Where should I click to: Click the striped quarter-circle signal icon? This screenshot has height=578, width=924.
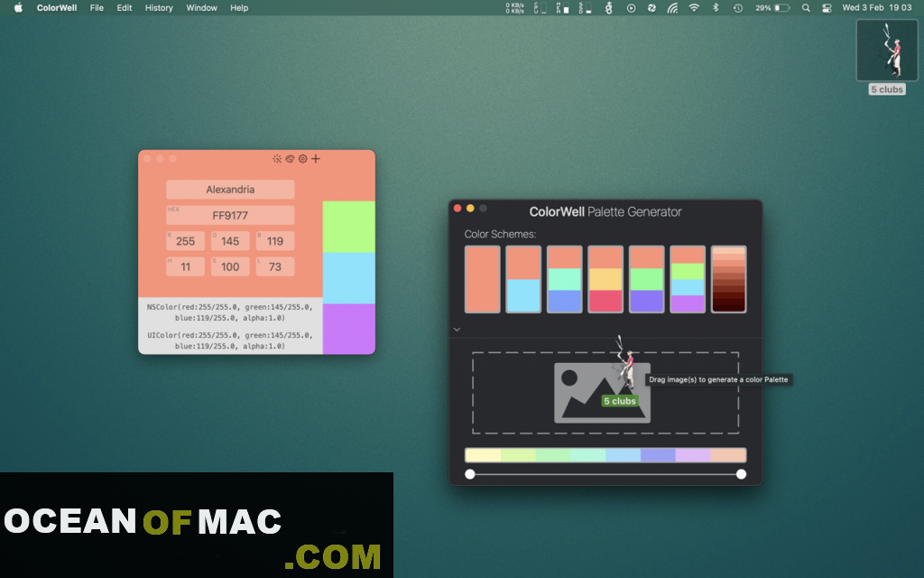(x=672, y=7)
